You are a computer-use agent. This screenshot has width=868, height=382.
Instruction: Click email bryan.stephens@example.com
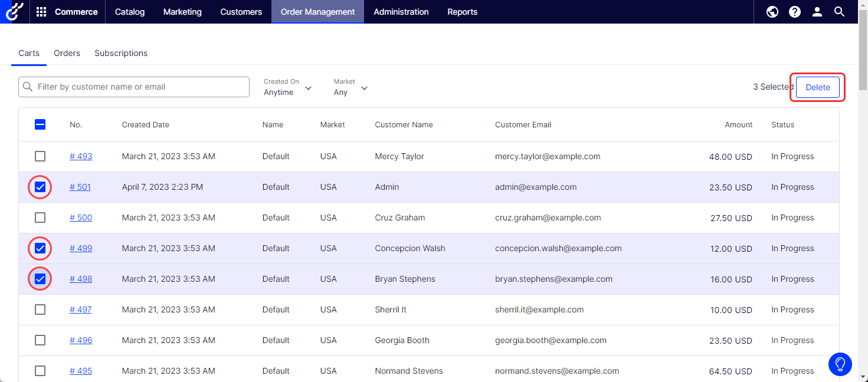point(554,279)
